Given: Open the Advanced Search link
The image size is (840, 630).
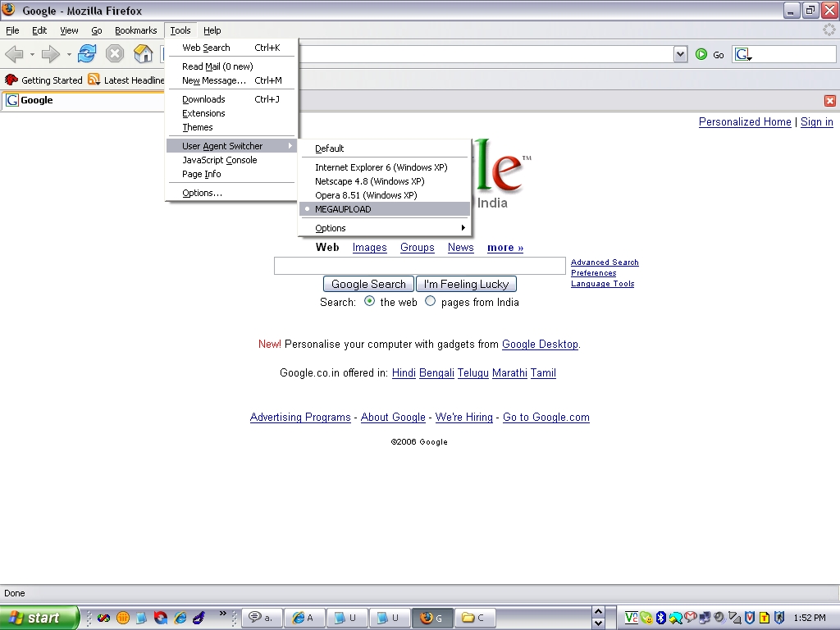Looking at the screenshot, I should (x=605, y=262).
